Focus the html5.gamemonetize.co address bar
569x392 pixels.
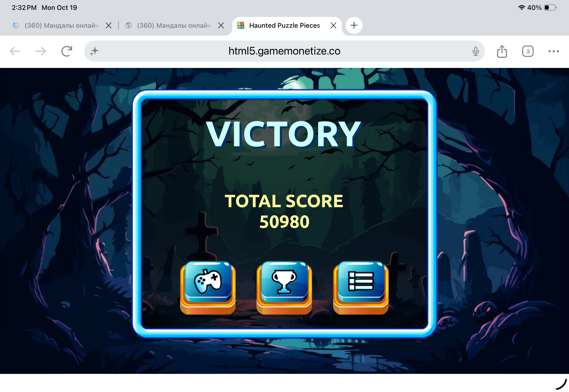point(284,51)
